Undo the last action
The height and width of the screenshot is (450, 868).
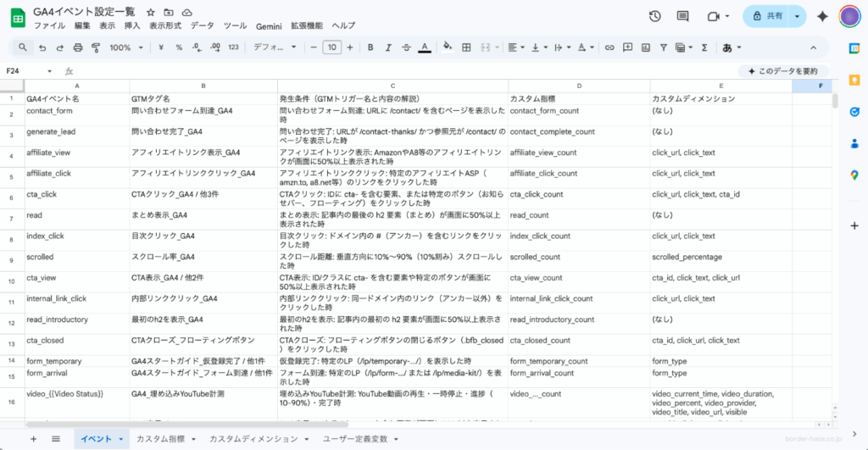[x=42, y=47]
